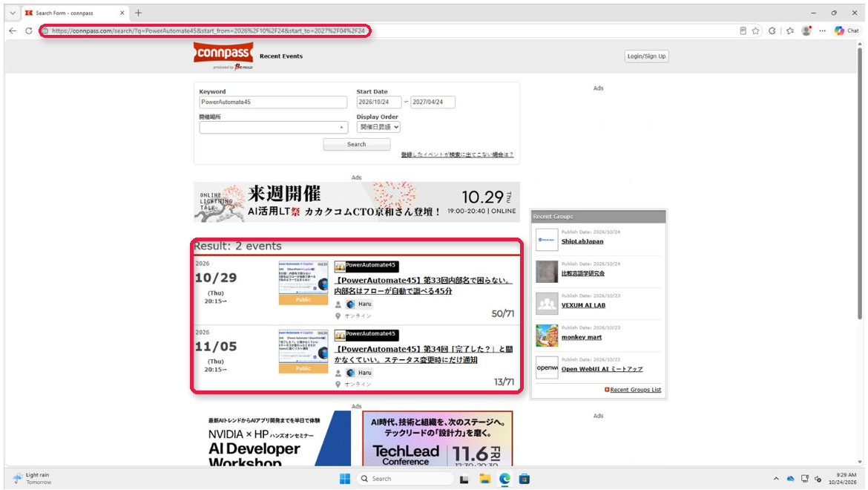868x490 pixels.
Task: Click the Search button in form
Action: coord(357,145)
